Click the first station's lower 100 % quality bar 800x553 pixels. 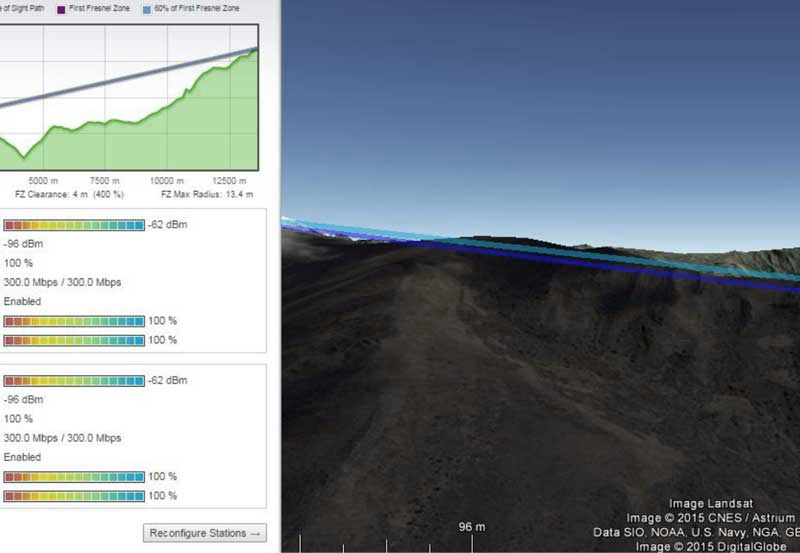coord(74,340)
